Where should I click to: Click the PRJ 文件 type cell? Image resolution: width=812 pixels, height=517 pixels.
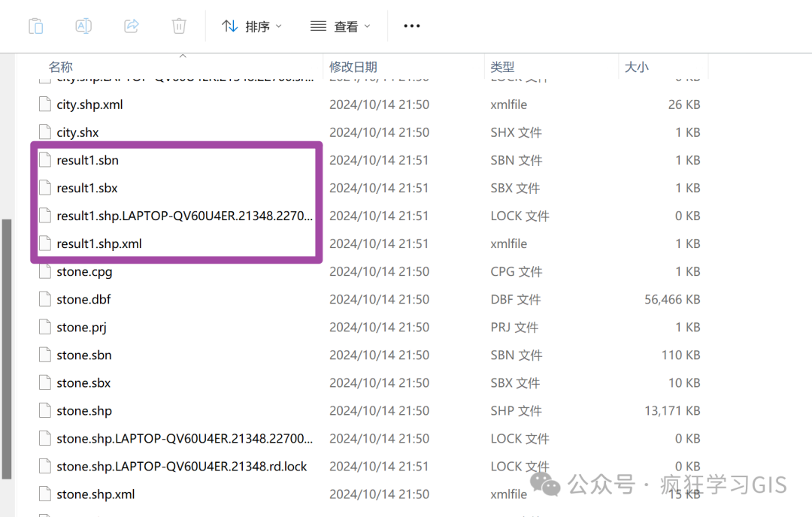click(514, 328)
